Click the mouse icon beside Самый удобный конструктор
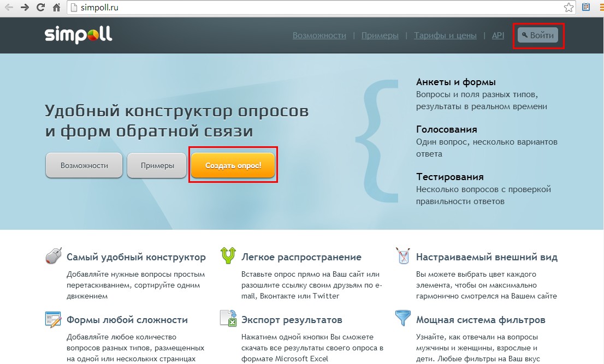Viewport: 604px width, 364px height. click(53, 256)
